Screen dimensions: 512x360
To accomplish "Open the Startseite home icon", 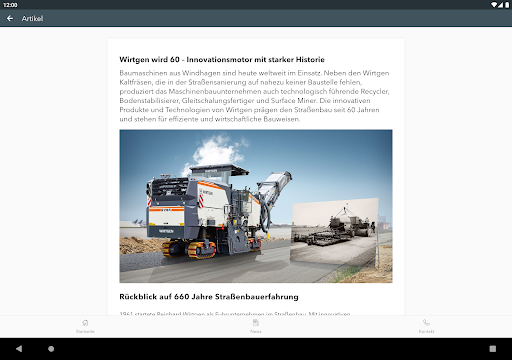I will pyautogui.click(x=85, y=322).
